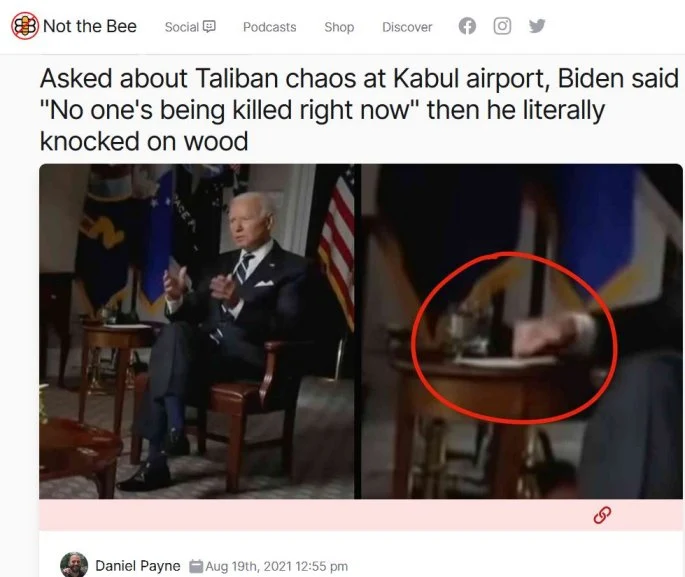Screen dimensions: 685x577
Task: Click the calendar icon beside the date
Action: click(x=196, y=567)
